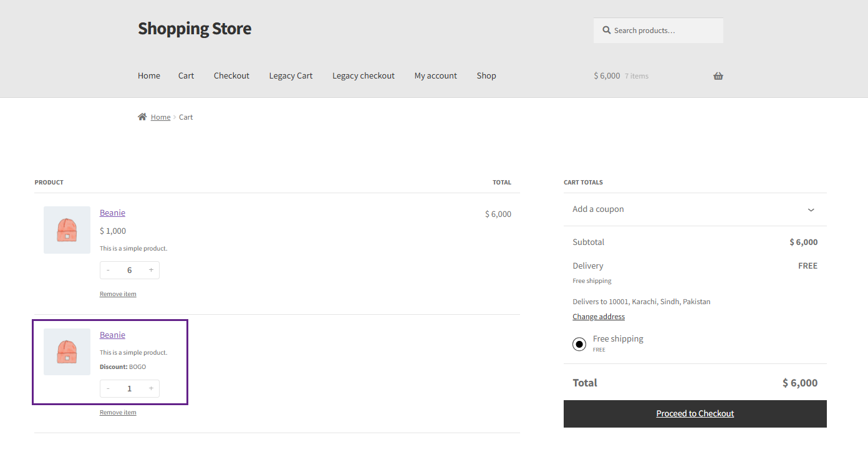This screenshot has width=868, height=460.
Task: Click the Shopping Store site title
Action: click(x=195, y=29)
